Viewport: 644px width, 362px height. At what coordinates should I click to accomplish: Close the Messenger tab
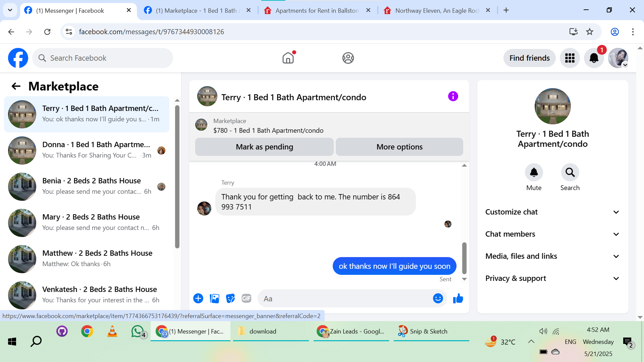coord(129,10)
